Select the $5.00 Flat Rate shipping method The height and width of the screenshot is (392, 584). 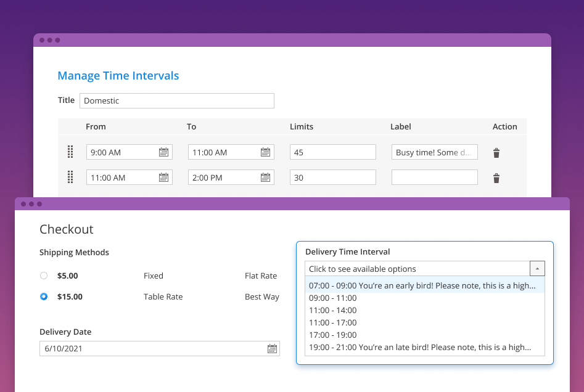(44, 276)
